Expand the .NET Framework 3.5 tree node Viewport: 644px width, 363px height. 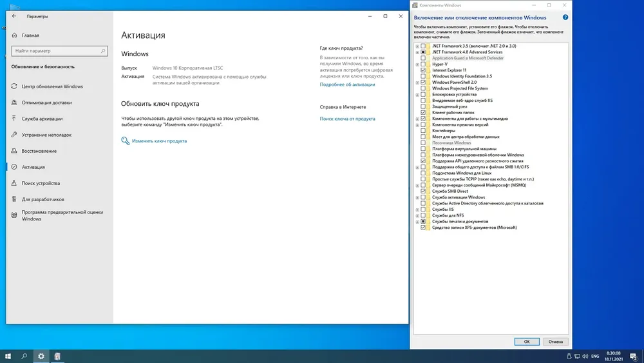pyautogui.click(x=417, y=46)
